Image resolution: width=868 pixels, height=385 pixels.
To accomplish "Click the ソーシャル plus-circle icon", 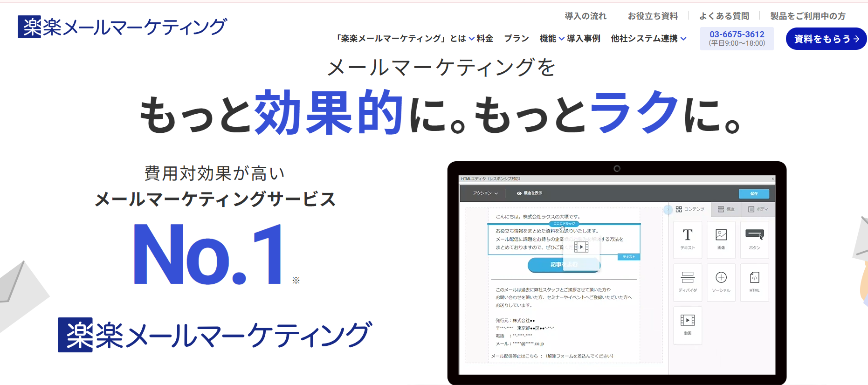I will click(721, 278).
